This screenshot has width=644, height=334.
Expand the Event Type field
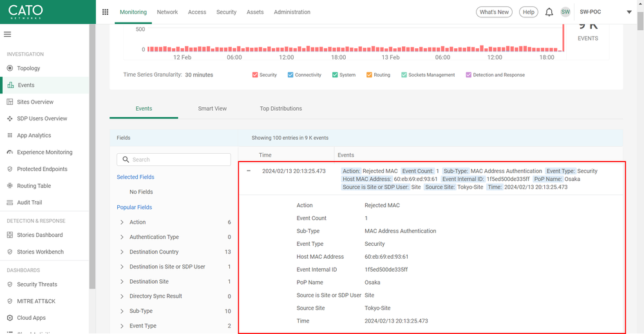pyautogui.click(x=122, y=326)
